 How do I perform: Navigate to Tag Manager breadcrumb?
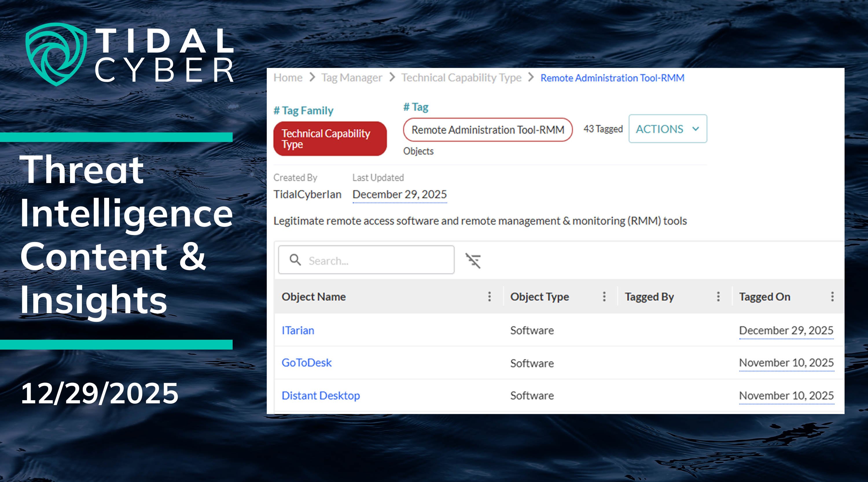352,78
